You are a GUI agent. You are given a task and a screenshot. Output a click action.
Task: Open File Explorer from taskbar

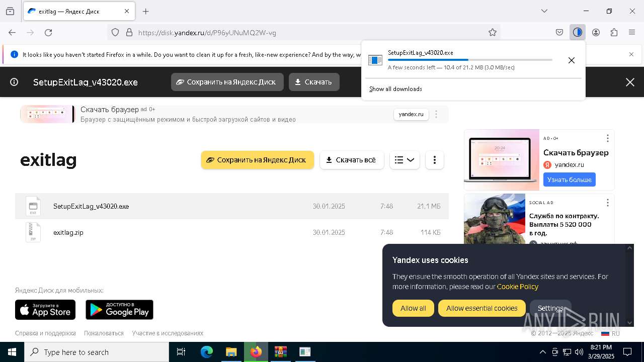pos(231,352)
